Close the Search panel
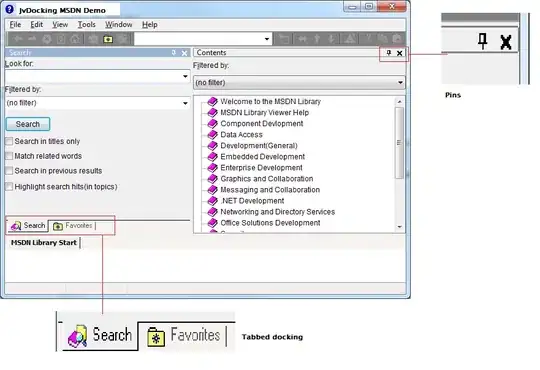Viewport: 540px width, 370px height. 185,53
